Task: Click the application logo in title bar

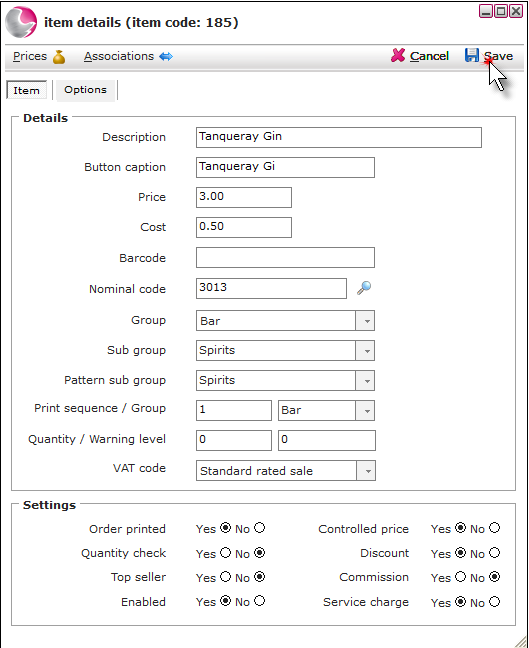Action: coord(21,22)
